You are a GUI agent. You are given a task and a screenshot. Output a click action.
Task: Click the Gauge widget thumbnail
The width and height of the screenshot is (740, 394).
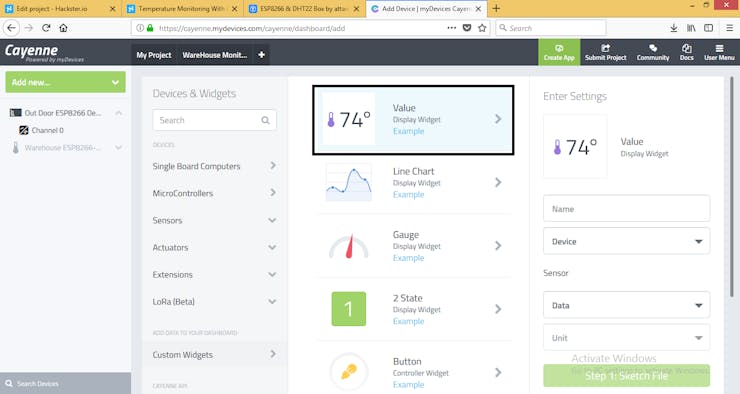pyautogui.click(x=348, y=246)
